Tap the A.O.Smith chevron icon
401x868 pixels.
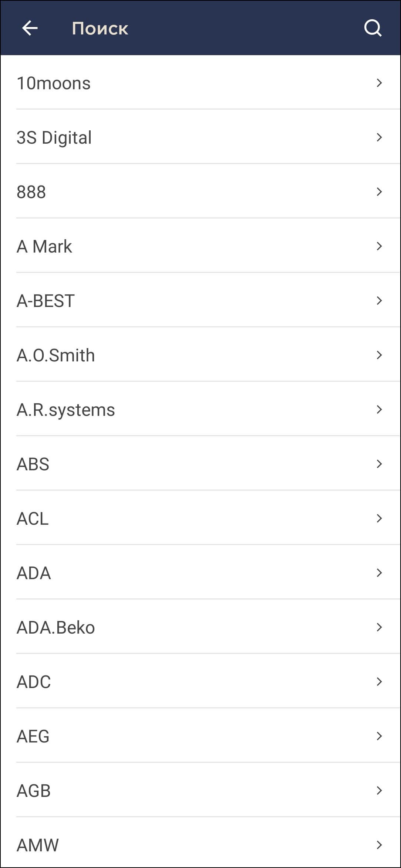(x=379, y=355)
